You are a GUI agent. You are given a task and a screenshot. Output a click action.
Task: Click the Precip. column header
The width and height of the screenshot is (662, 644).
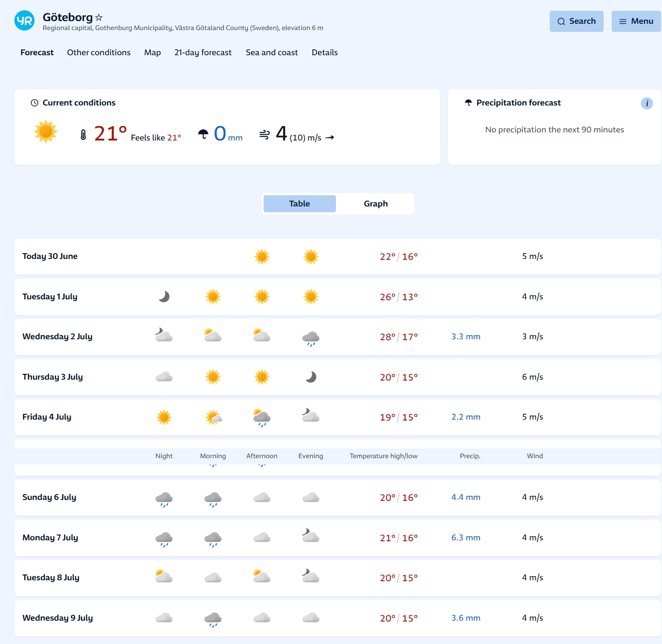[x=470, y=456]
